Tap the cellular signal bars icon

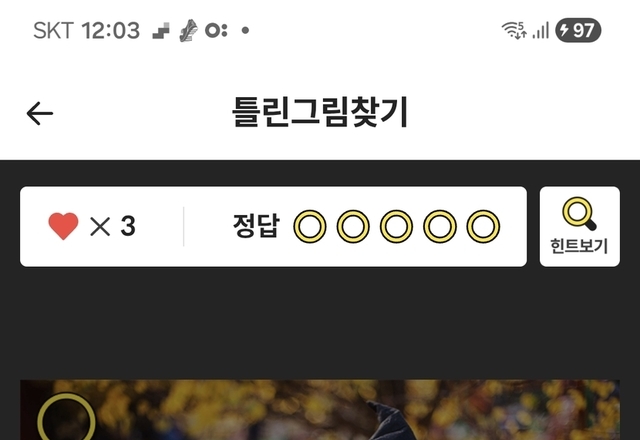pos(540,31)
